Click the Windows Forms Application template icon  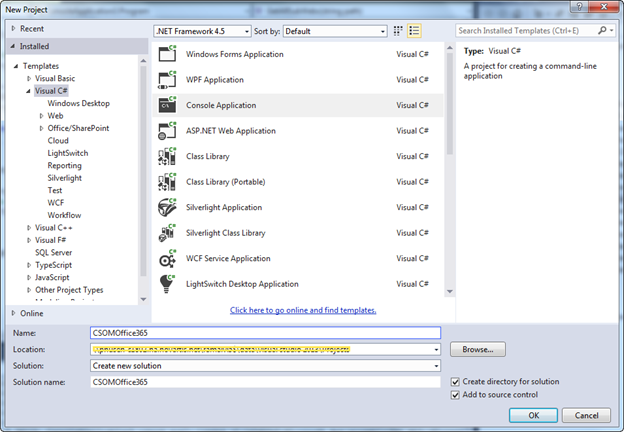(167, 54)
